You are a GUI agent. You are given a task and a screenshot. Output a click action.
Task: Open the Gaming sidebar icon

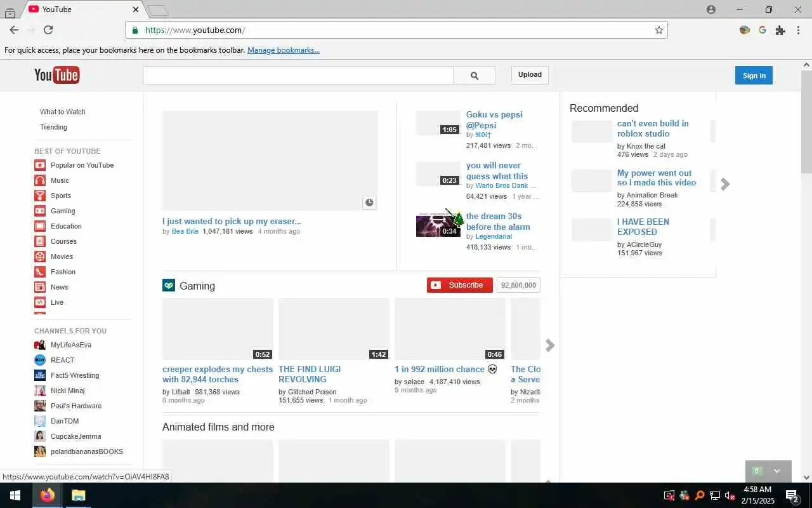[x=40, y=211]
